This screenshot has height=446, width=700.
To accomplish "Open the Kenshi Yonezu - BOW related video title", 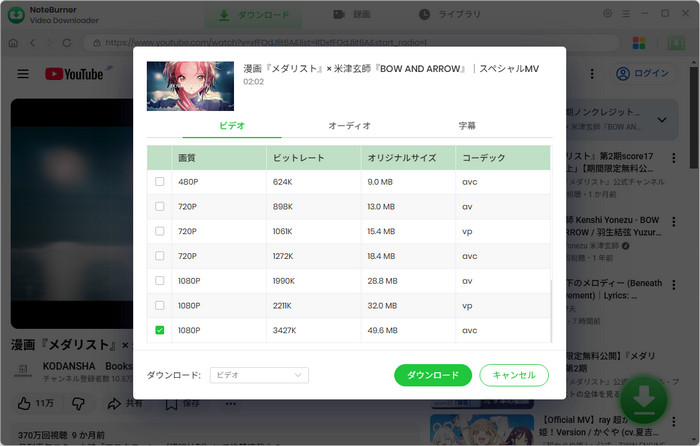I will [x=614, y=226].
